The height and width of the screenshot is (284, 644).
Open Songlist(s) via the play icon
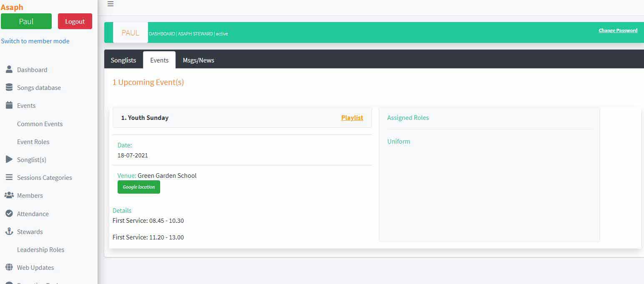9,159
